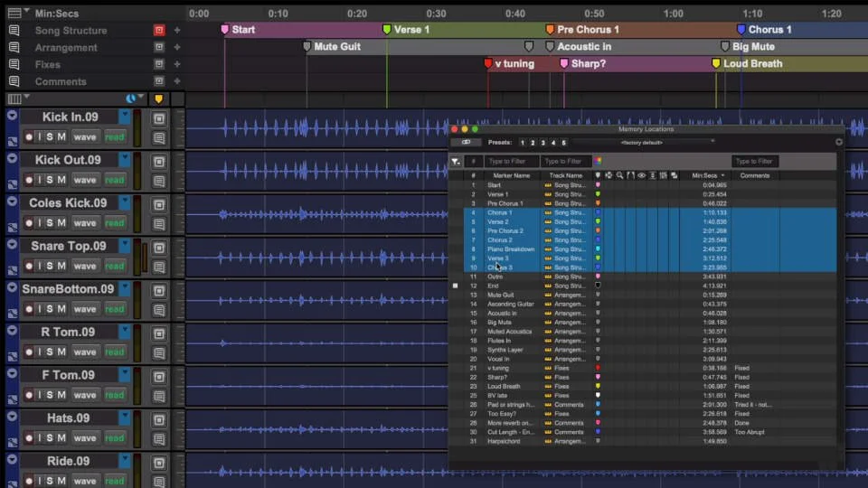Toggle the Song Structure ruler target button
The height and width of the screenshot is (488, 868).
tap(159, 30)
